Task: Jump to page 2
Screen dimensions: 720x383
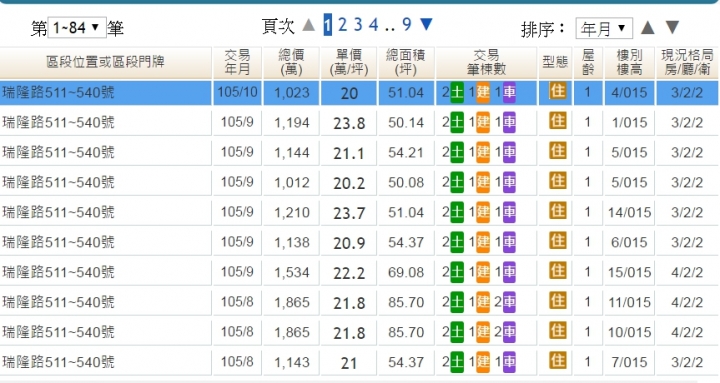Action: pos(343,25)
